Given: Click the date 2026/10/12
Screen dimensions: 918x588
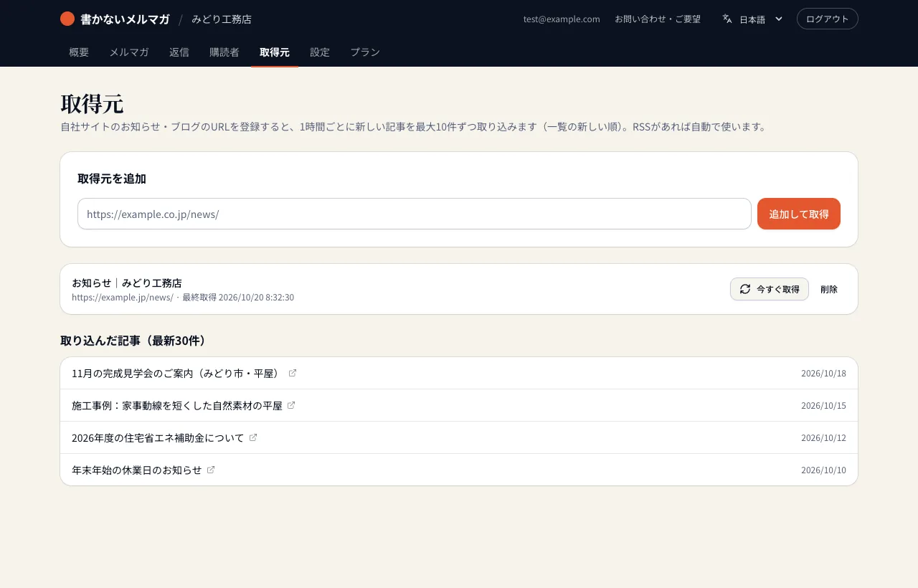Looking at the screenshot, I should 823,438.
